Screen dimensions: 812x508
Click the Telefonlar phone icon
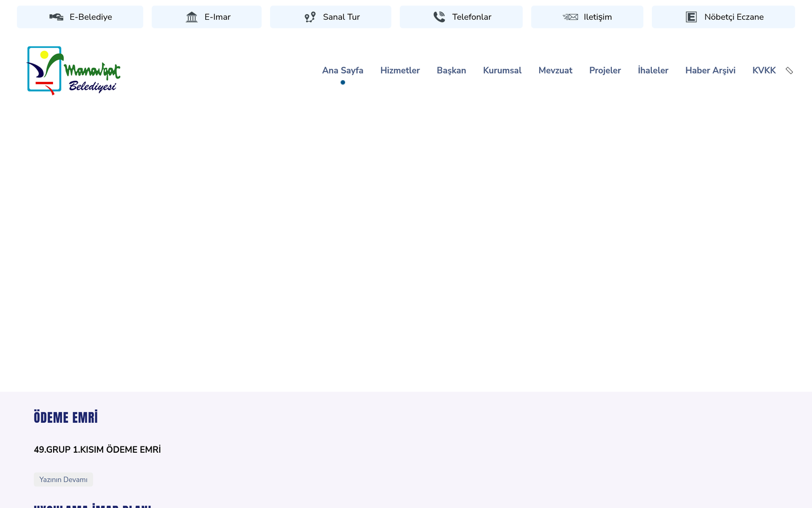[x=439, y=17]
